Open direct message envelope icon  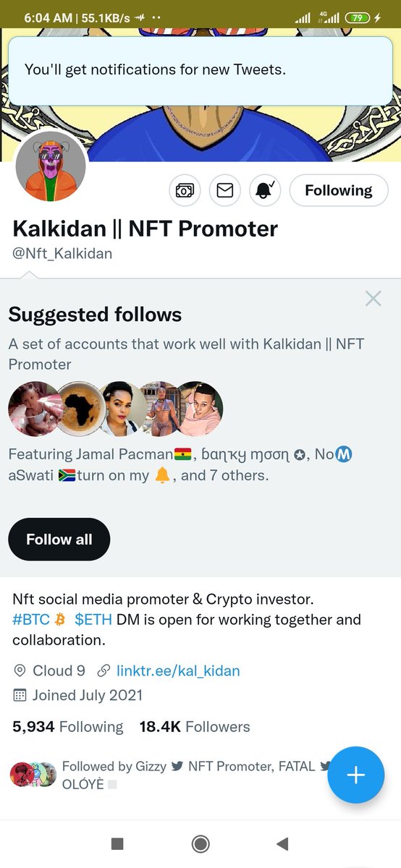pos(225,190)
